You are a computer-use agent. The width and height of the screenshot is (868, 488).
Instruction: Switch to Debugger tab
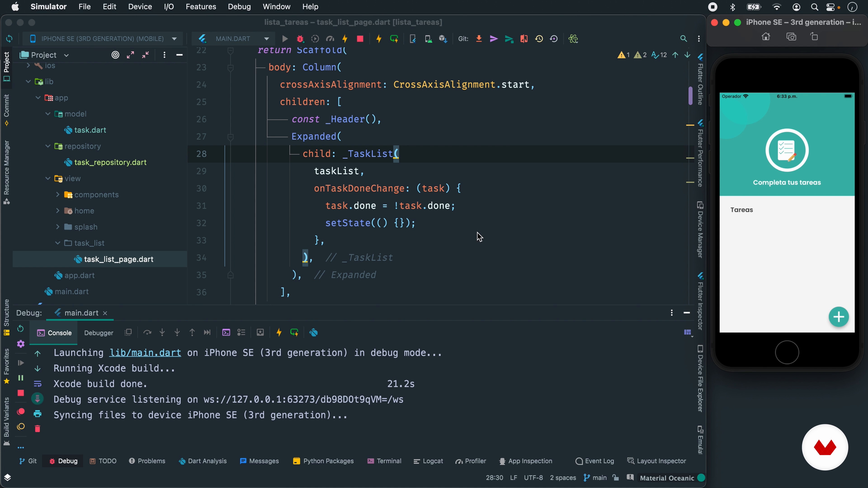pos(98,333)
